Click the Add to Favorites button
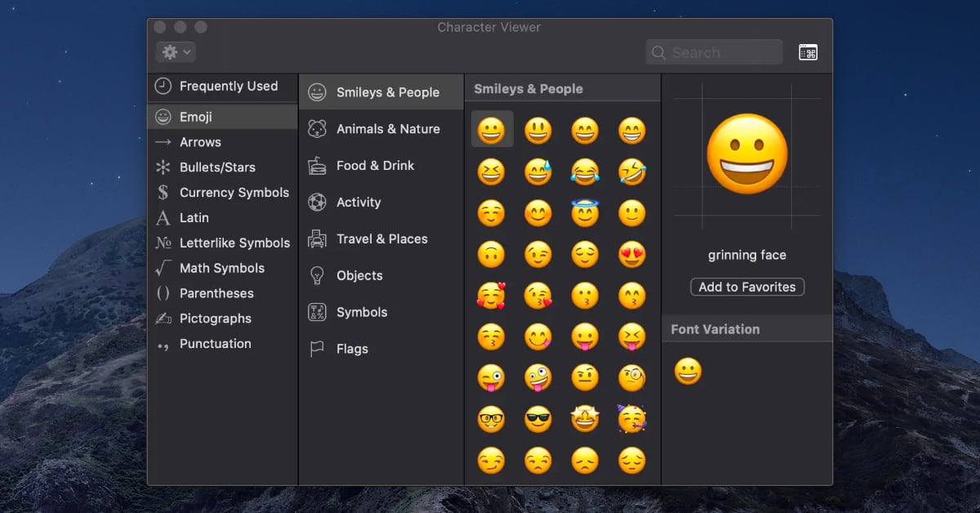Screen dimensions: 980x513 click(746, 288)
